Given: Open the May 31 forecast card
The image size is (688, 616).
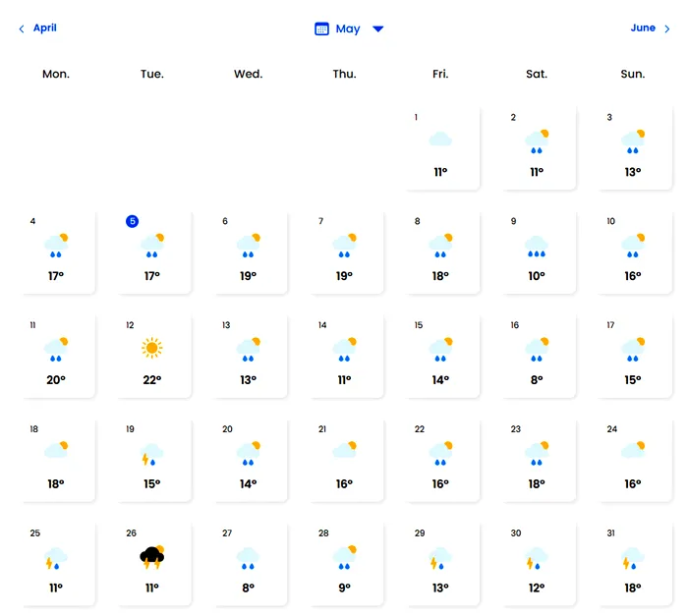Looking at the screenshot, I should coord(633,564).
